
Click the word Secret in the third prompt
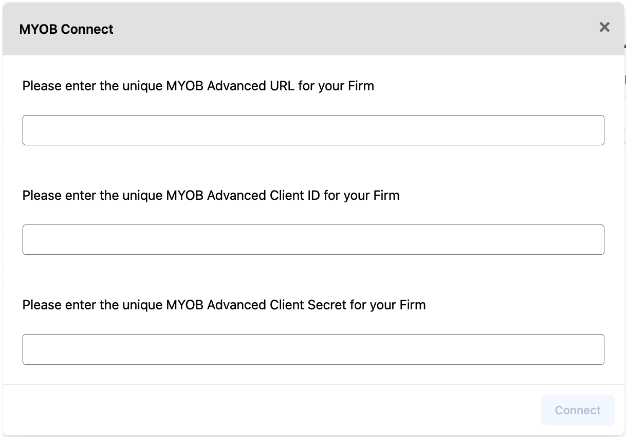(327, 305)
